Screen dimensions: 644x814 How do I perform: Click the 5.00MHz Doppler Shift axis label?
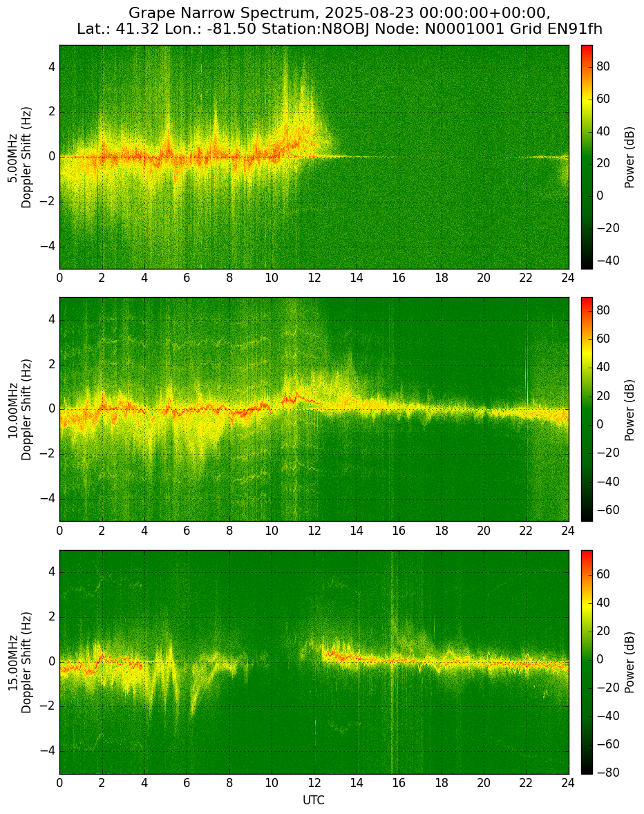point(19,158)
